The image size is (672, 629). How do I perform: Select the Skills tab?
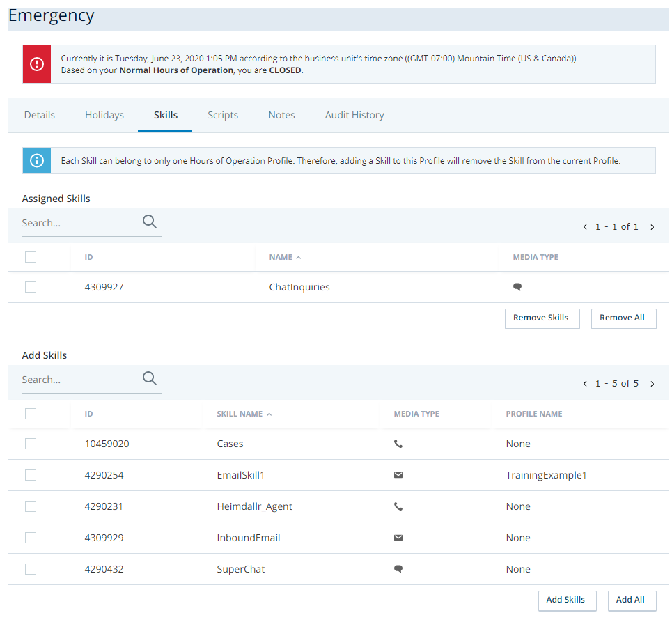point(166,115)
